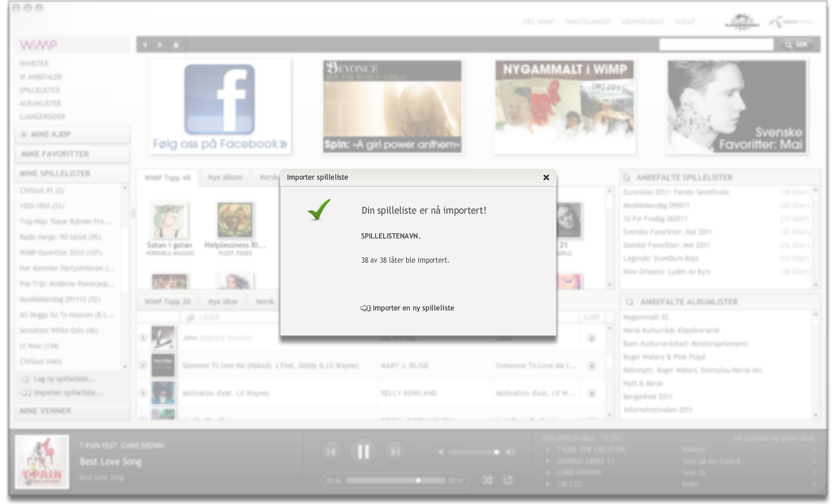Focus the search input field

tap(716, 45)
